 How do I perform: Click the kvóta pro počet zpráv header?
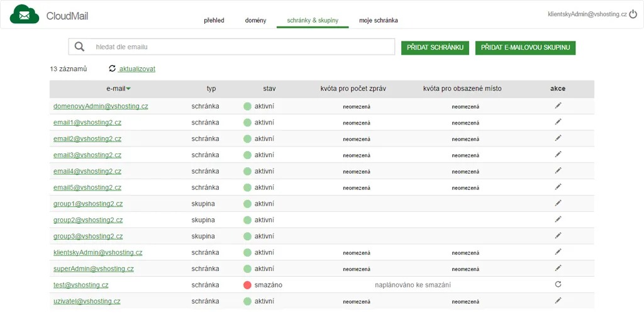point(353,89)
